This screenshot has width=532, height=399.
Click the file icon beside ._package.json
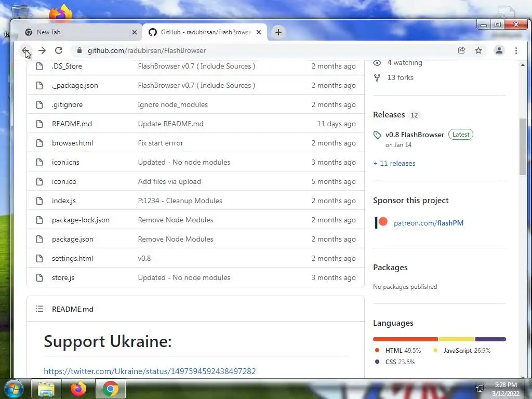tap(39, 85)
